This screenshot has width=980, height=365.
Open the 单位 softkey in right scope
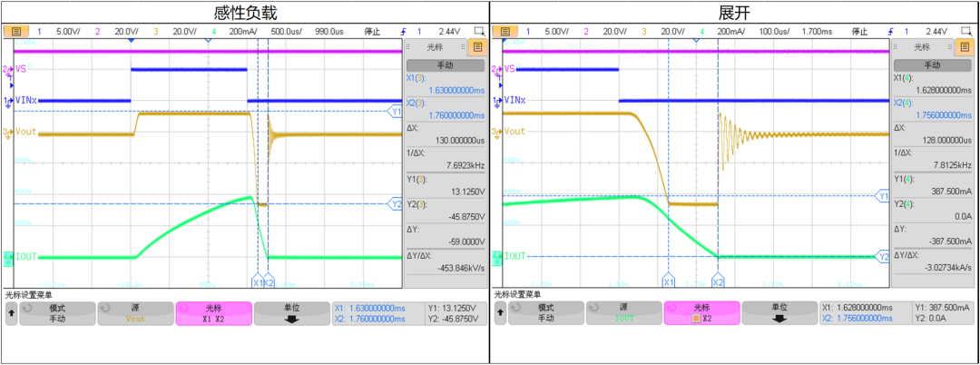point(781,313)
